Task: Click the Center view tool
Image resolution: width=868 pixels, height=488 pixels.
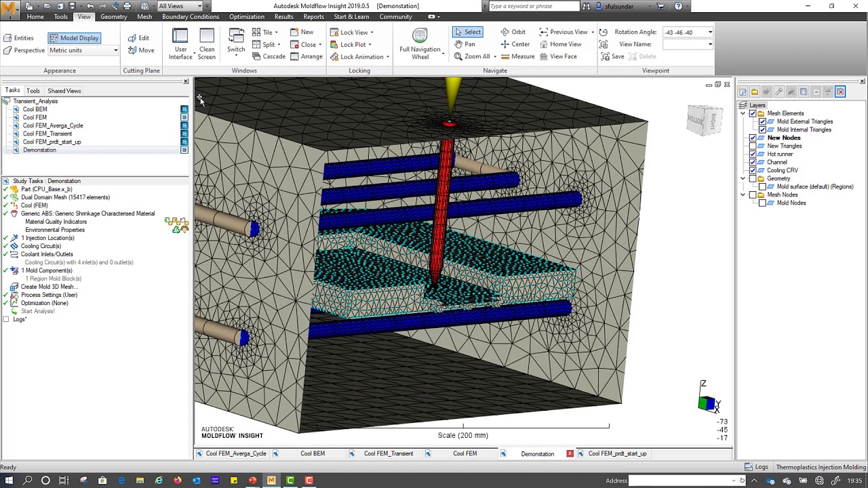Action: click(515, 44)
